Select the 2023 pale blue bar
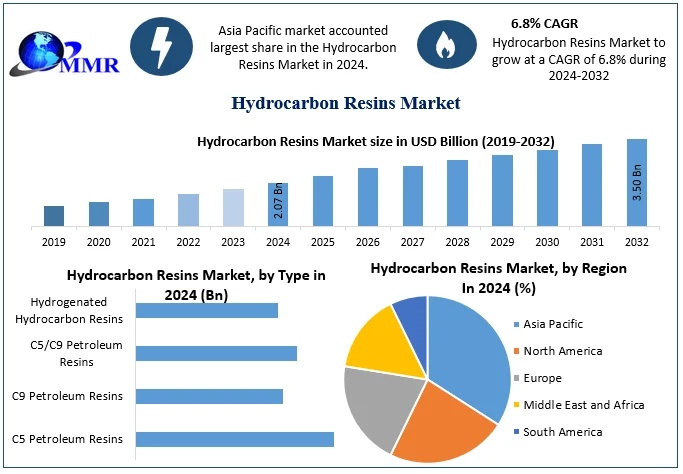The height and width of the screenshot is (474, 683). tap(233, 208)
